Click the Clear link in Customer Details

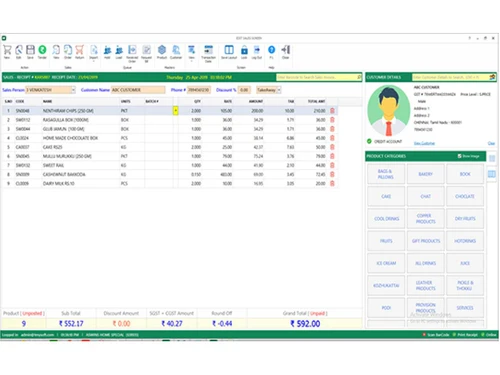click(491, 143)
